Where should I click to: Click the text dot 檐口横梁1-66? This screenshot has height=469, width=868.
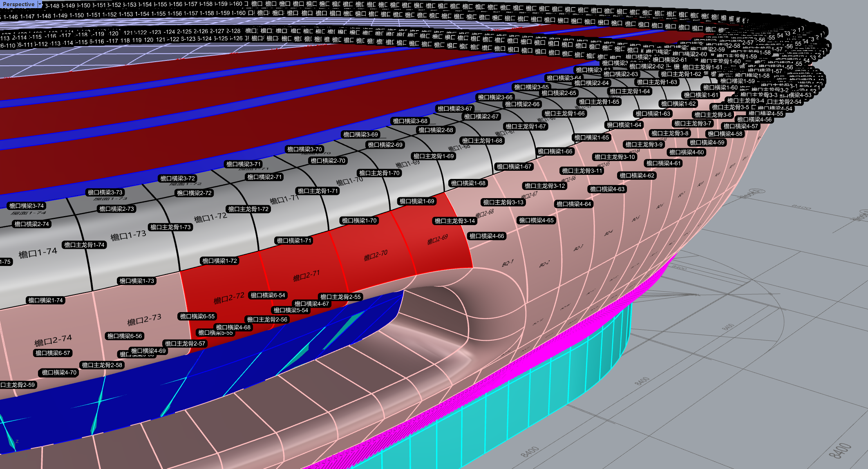tap(555, 152)
